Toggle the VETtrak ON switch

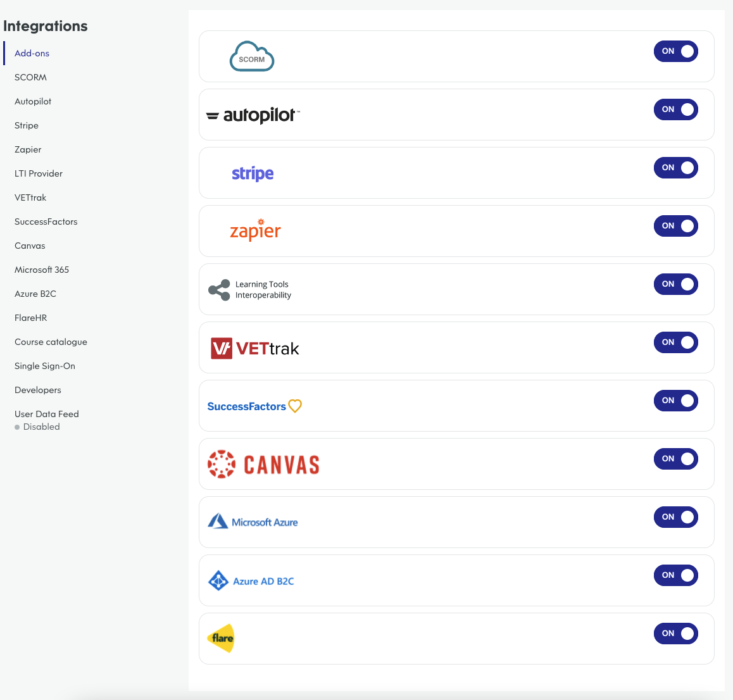(675, 342)
